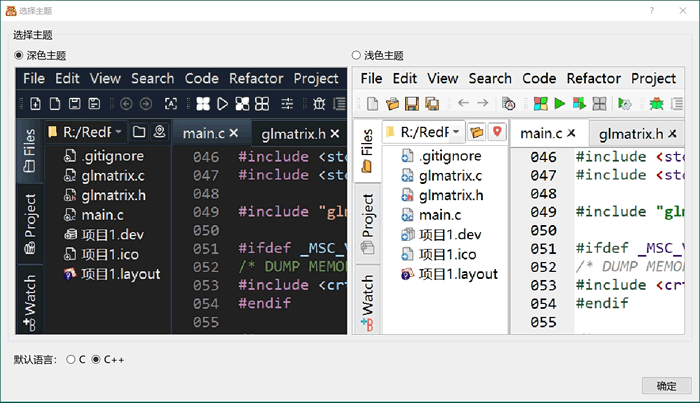Open the Edit menu in dark preview
The width and height of the screenshot is (700, 403).
coord(67,79)
